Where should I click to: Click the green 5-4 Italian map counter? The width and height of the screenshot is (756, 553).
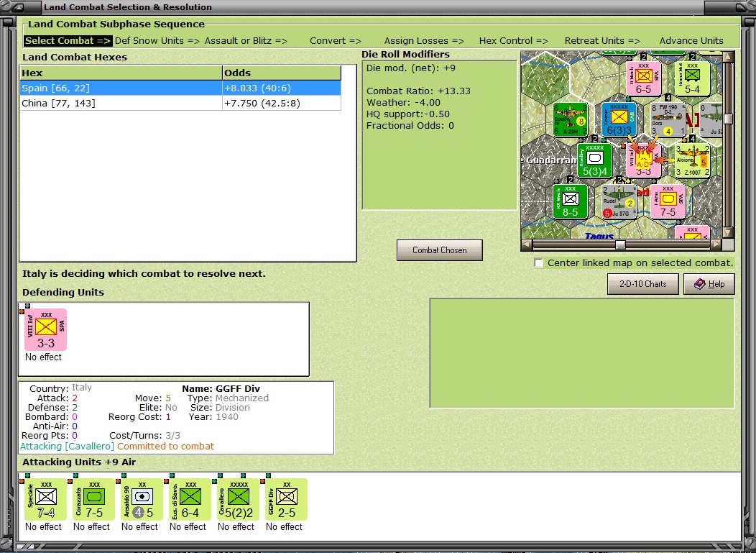coord(692,78)
